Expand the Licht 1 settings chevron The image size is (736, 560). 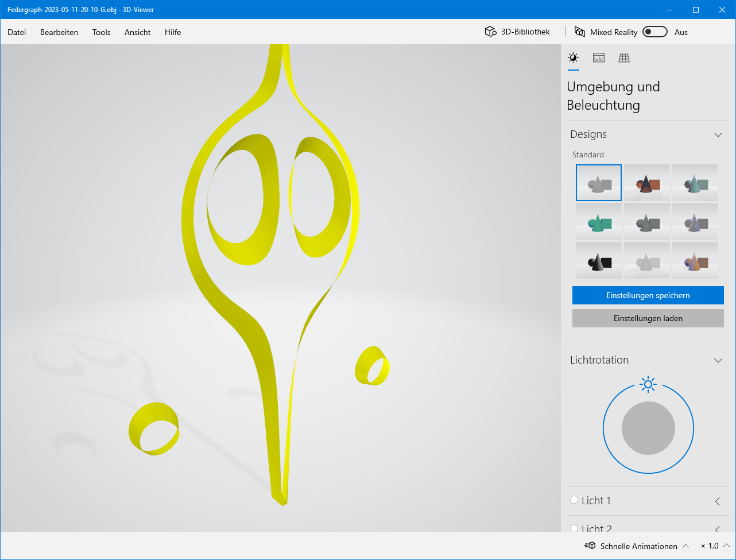[x=718, y=501]
